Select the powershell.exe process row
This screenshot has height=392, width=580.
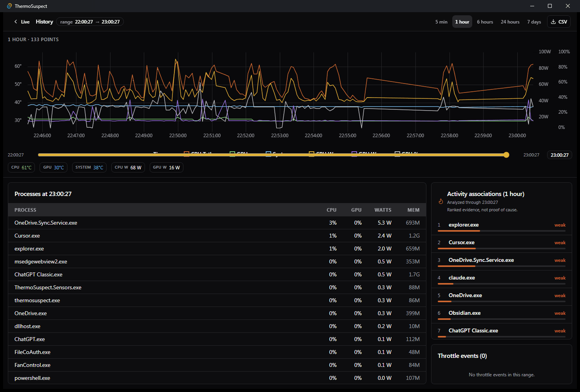pos(217,378)
